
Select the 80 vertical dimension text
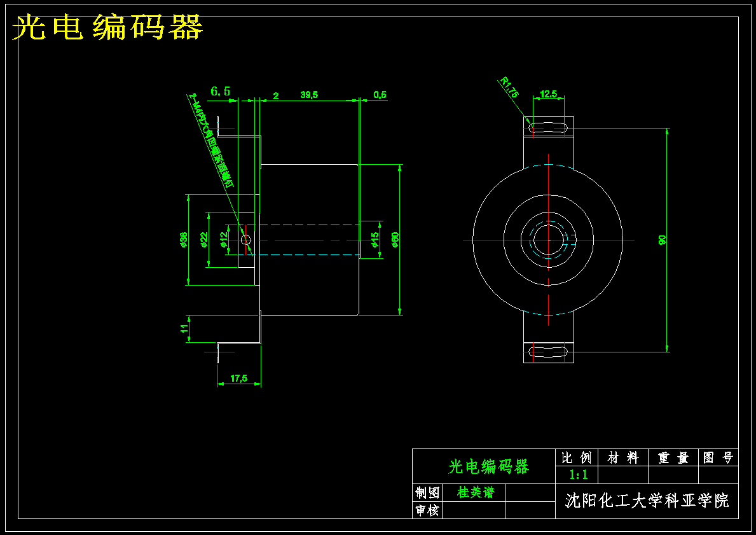click(x=662, y=240)
